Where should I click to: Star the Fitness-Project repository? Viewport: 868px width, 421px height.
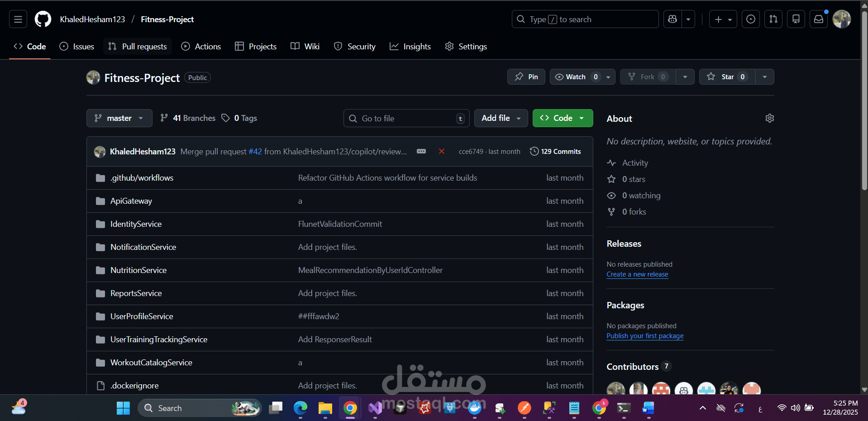coord(727,77)
